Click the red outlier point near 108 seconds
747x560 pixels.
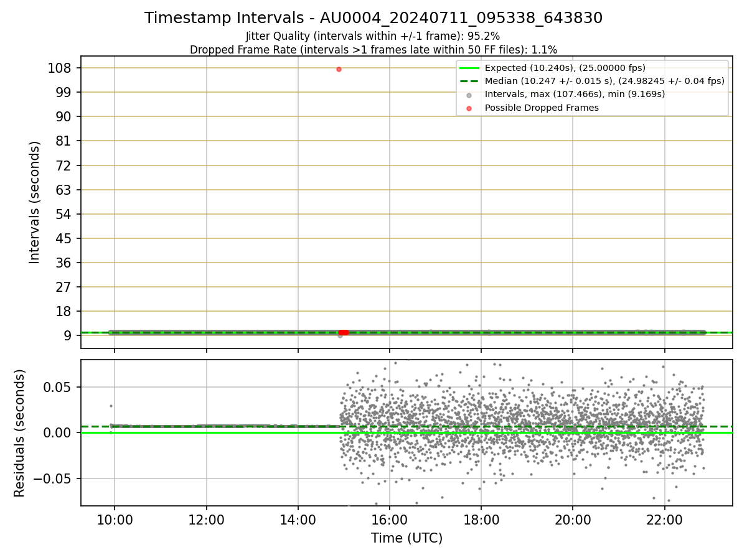click(339, 69)
